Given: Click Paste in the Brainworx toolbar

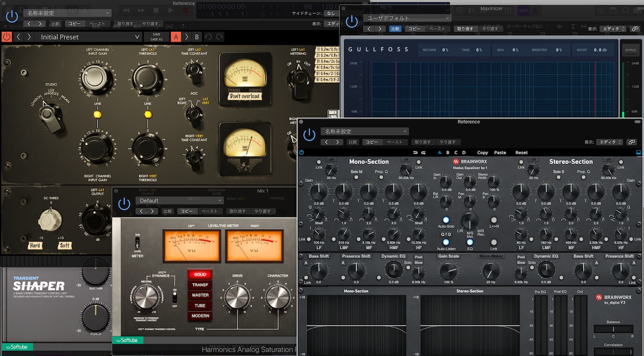Looking at the screenshot, I should pos(500,152).
